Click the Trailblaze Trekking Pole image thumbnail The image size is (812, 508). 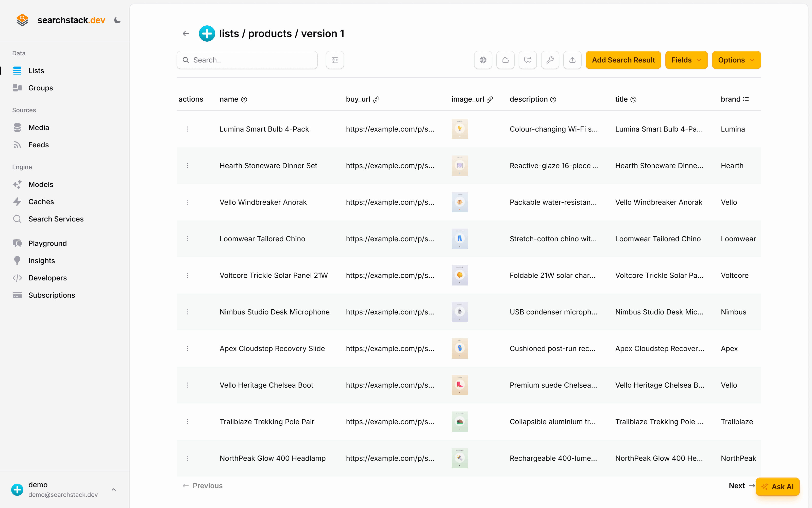(x=460, y=422)
